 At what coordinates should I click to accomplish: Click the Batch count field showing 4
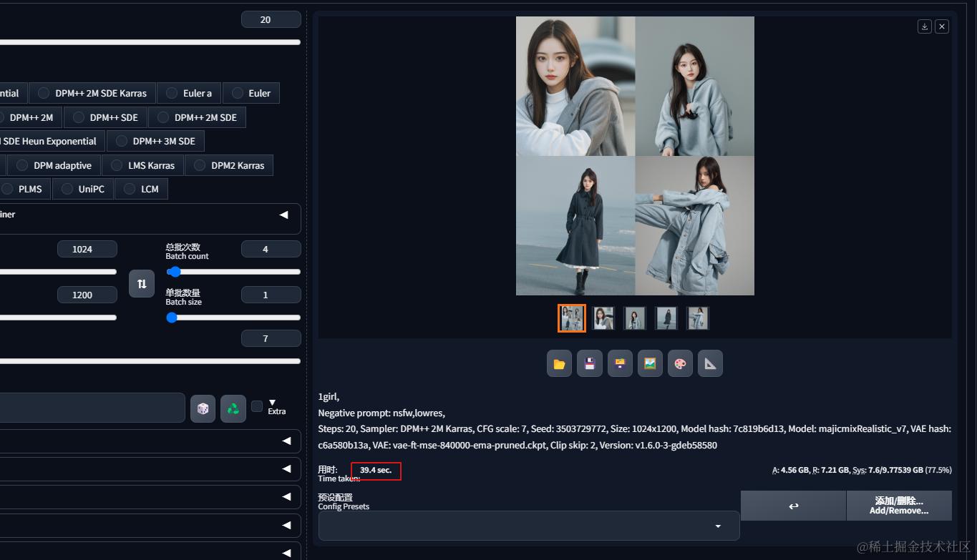click(x=271, y=249)
